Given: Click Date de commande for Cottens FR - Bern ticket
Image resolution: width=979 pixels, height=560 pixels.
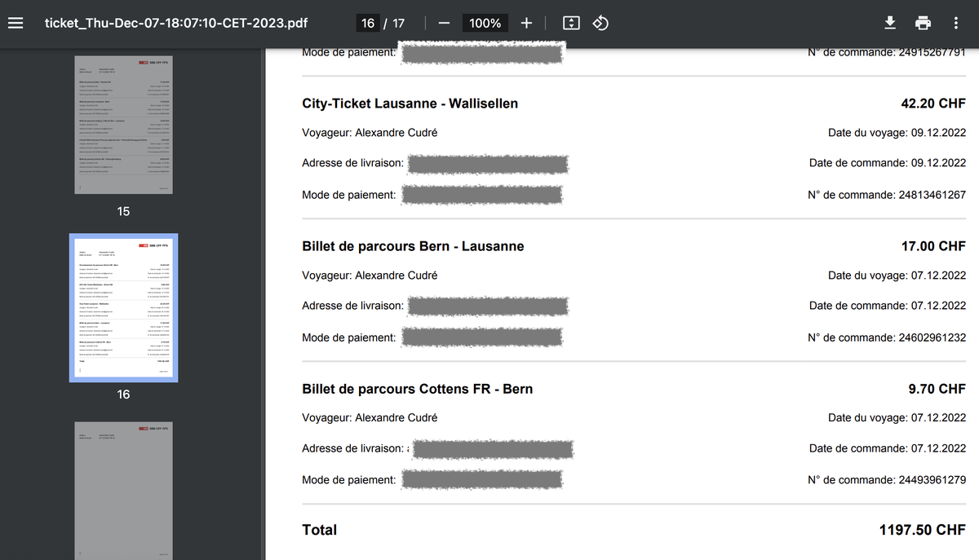Looking at the screenshot, I should pyautogui.click(x=888, y=448).
